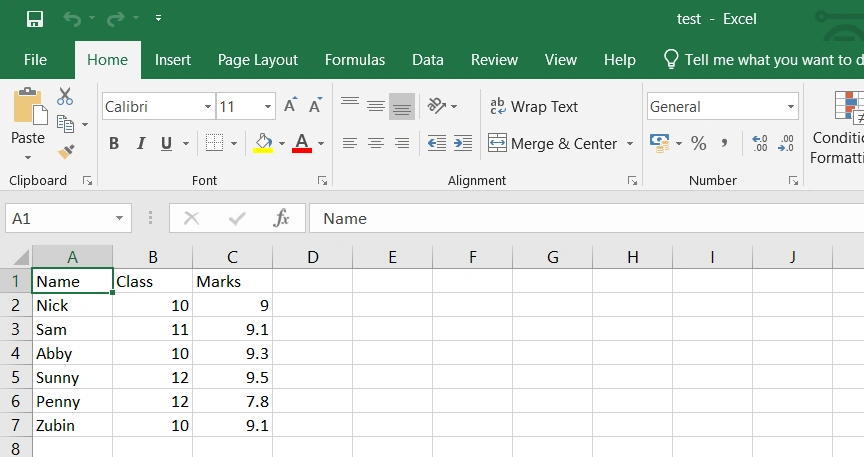Viewport: 864px width, 457px height.
Task: Open the Page Layout tab
Action: [x=258, y=60]
